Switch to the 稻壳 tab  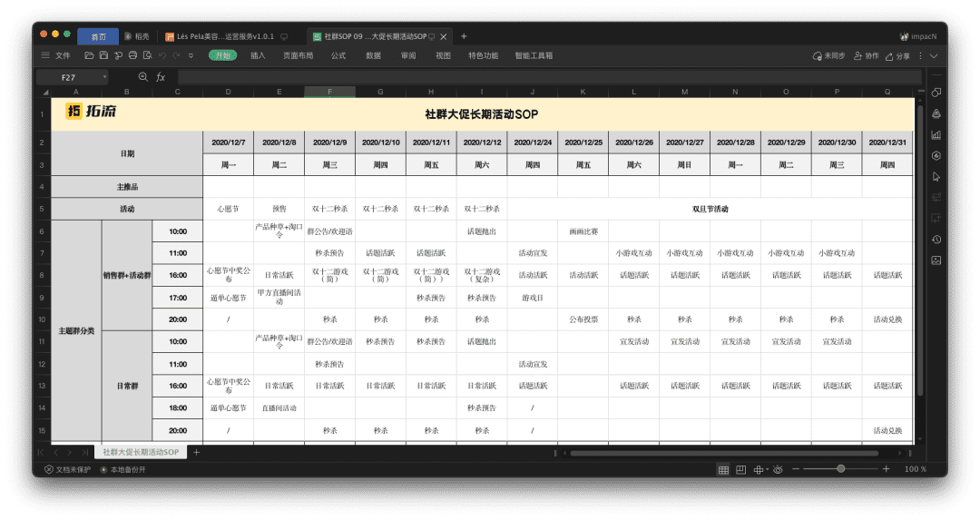pos(138,36)
